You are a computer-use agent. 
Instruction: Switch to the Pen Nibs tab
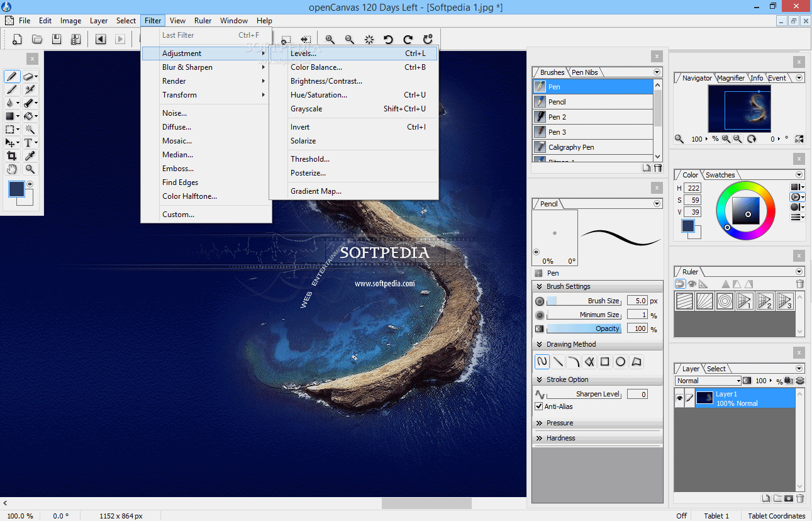point(584,72)
